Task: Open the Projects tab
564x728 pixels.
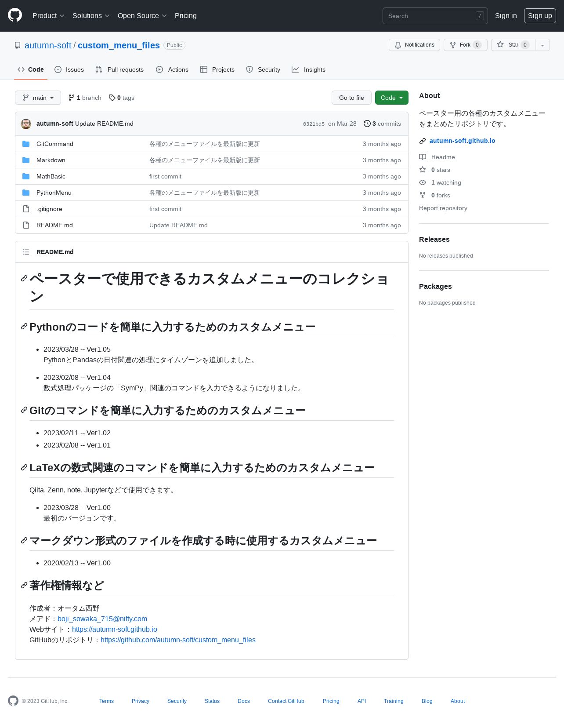Action: [x=217, y=69]
